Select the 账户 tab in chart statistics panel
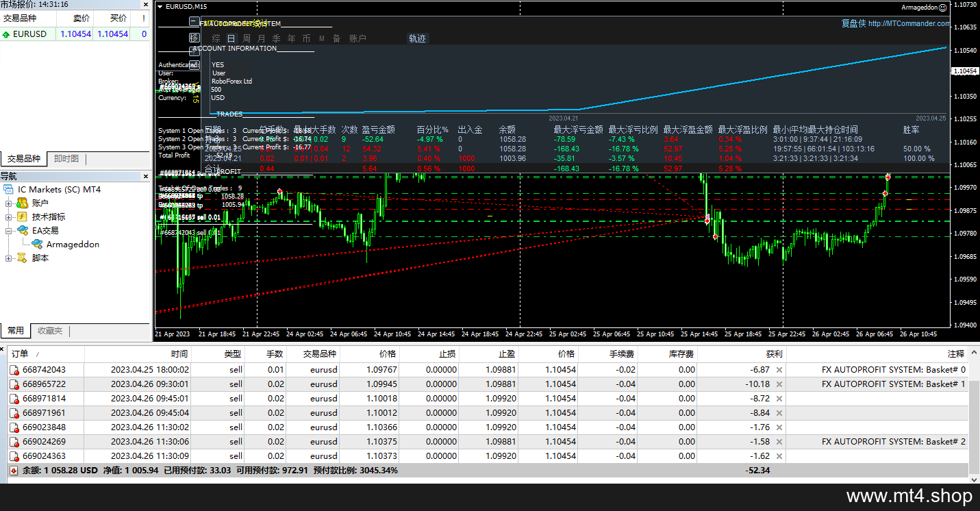This screenshot has width=980, height=511. (x=357, y=38)
